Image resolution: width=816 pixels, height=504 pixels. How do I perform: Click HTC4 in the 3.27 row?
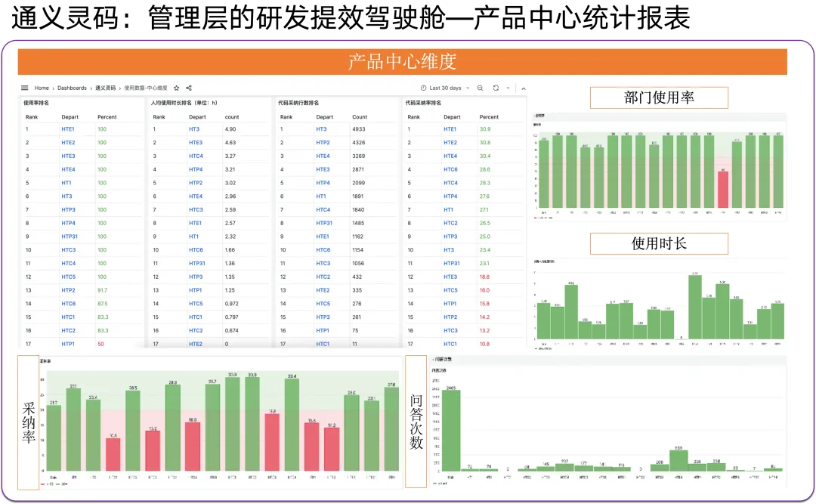(196, 156)
